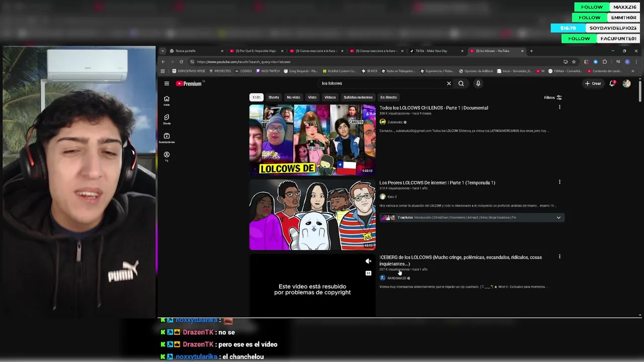Open the LOLCOWS DE Chile video thumbnail
Viewport: 644px width, 362px height.
click(x=312, y=140)
